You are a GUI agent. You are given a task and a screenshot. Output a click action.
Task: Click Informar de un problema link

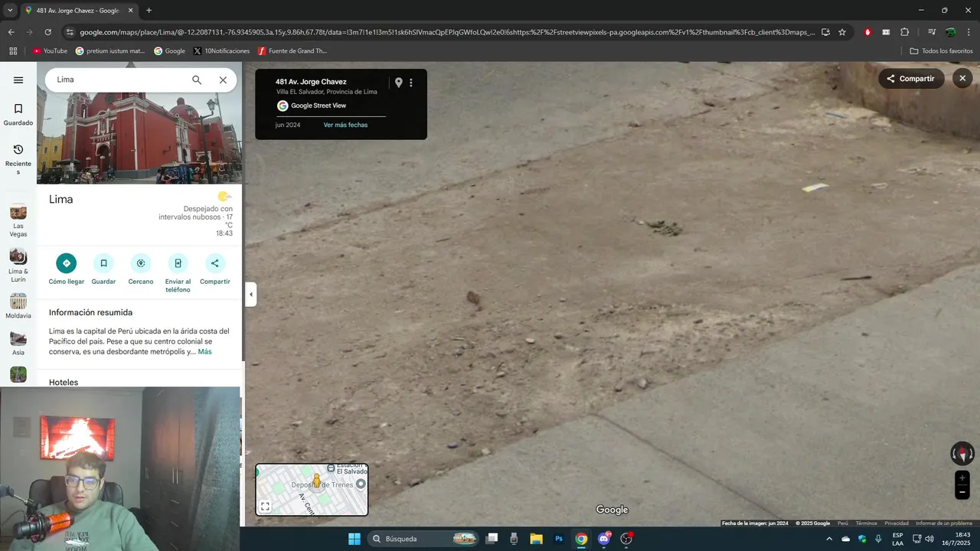tap(944, 523)
